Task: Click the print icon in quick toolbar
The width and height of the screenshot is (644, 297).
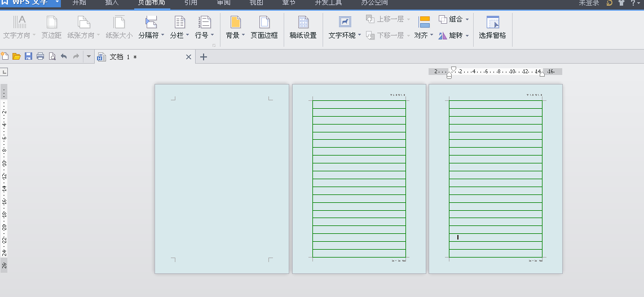Action: click(40, 56)
